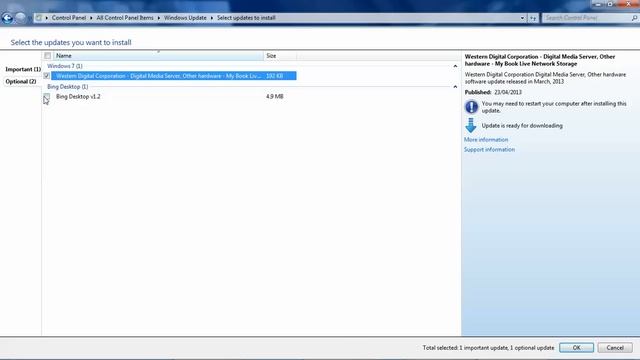640x360 pixels.
Task: Click the search magnifier icon
Action: 634,18
